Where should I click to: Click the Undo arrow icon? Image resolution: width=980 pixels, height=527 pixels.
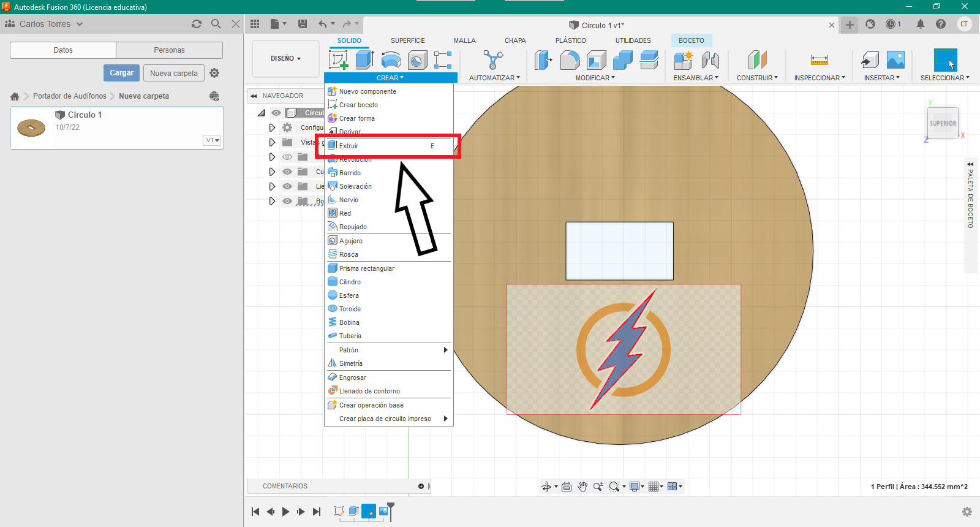(x=323, y=24)
